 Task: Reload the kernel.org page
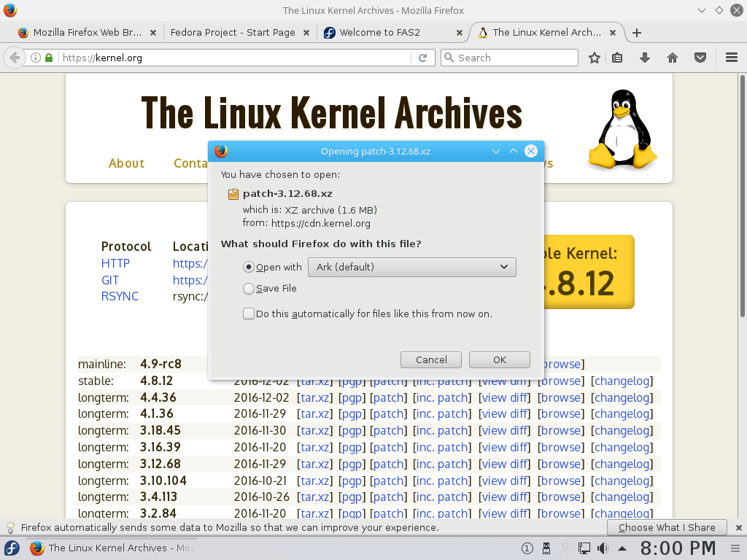pyautogui.click(x=422, y=58)
